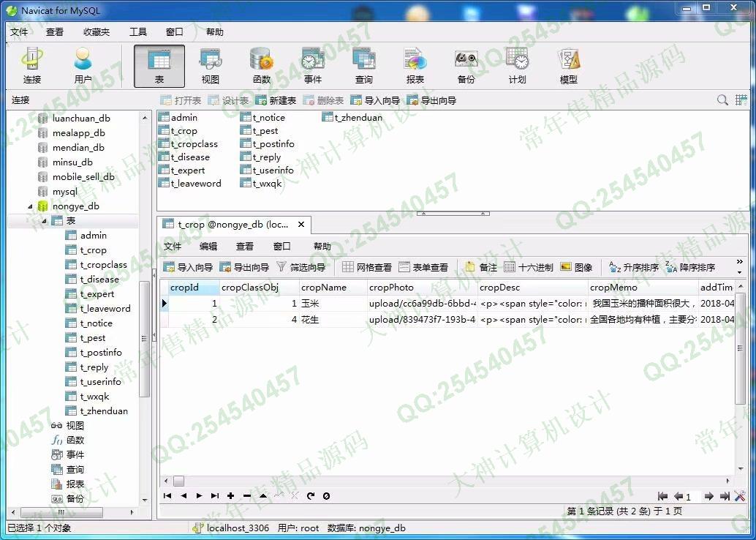Collapse the 表 tables node in tree

pos(44,221)
